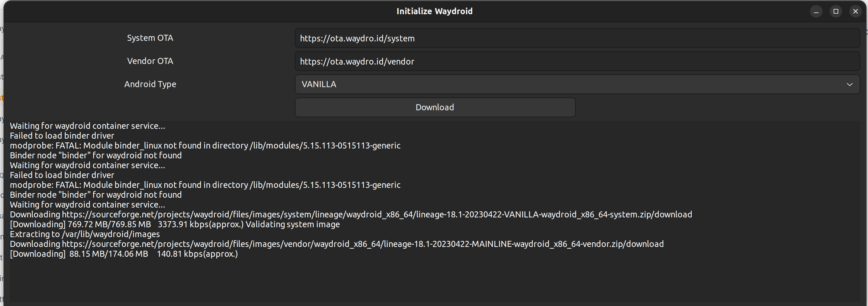Click the Download button
868x306 pixels.
pyautogui.click(x=435, y=107)
